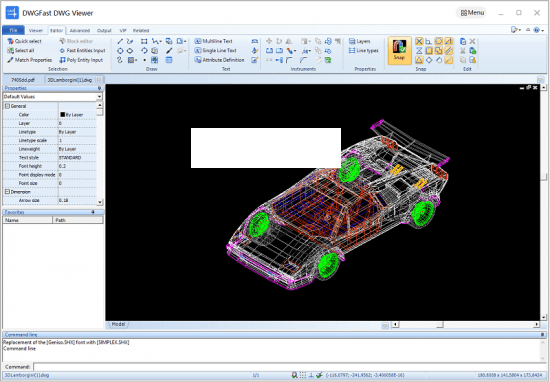550x382 pixels.
Task: Toggle the hourglass snap option
Action: [419, 51]
